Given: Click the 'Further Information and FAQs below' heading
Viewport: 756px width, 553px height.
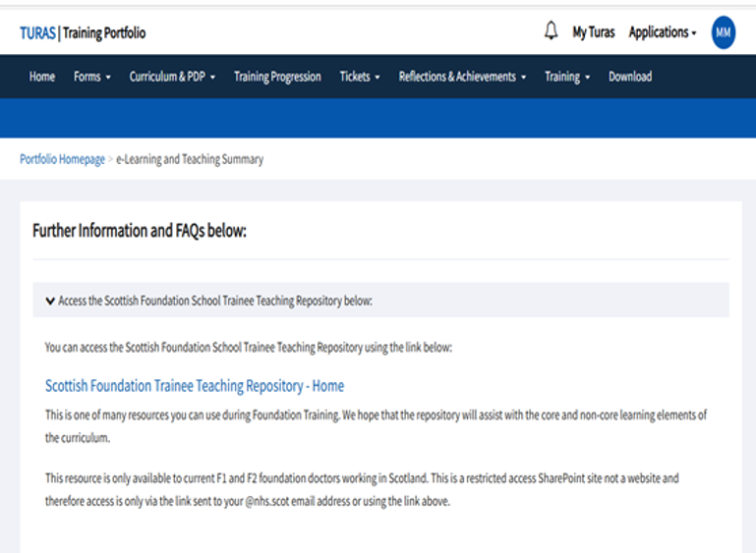Looking at the screenshot, I should pyautogui.click(x=139, y=231).
